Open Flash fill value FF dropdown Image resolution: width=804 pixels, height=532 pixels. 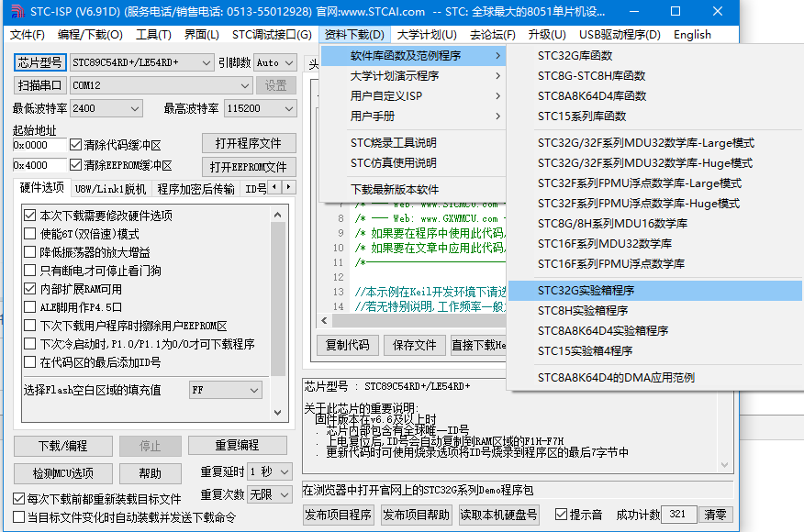(x=226, y=390)
